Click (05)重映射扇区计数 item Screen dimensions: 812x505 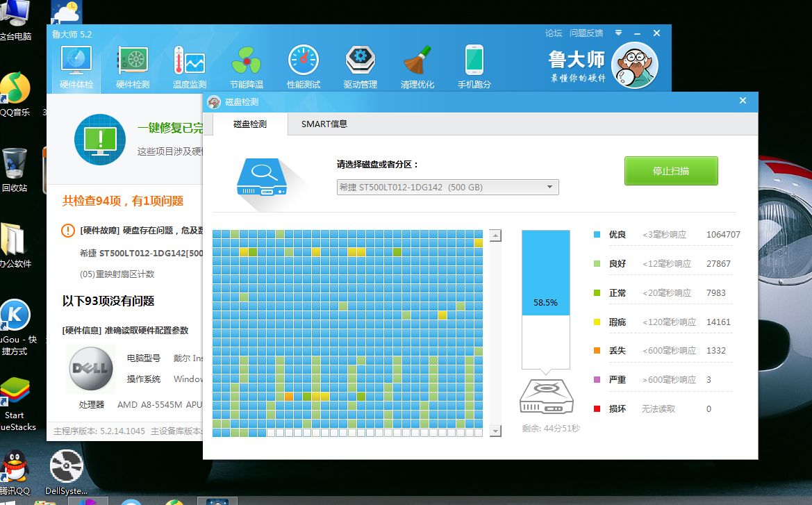[117, 274]
